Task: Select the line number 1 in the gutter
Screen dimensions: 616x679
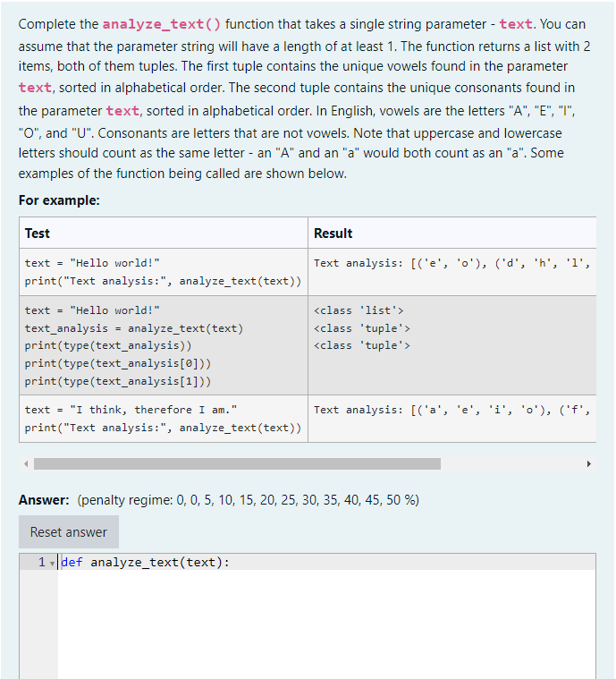Action: [x=42, y=562]
